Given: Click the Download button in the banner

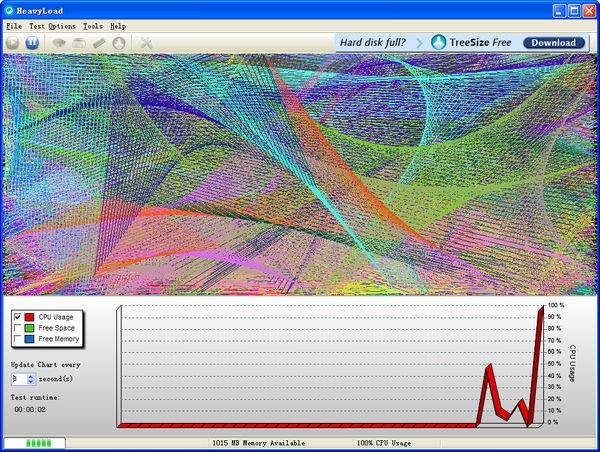Looking at the screenshot, I should point(553,43).
